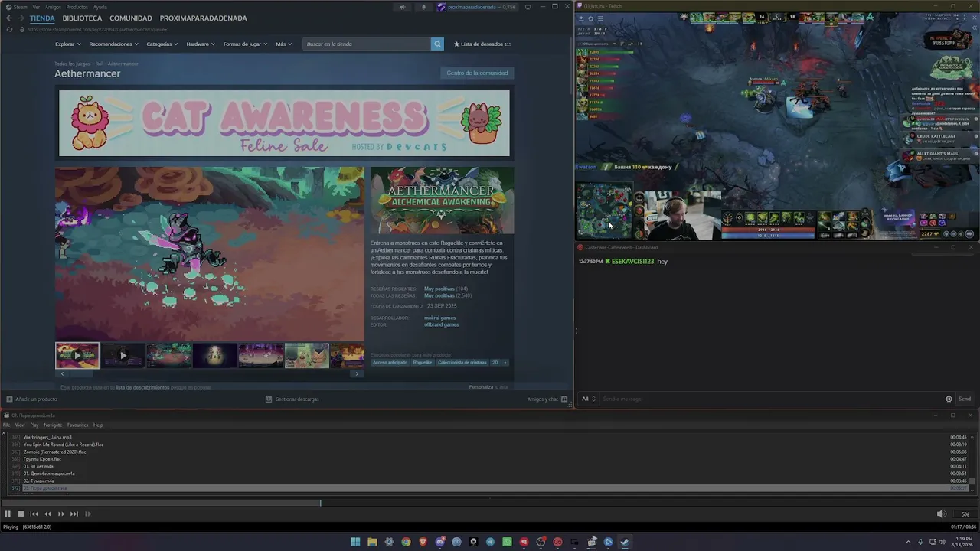
Task: Open developer link moi rai games
Action: tap(440, 318)
